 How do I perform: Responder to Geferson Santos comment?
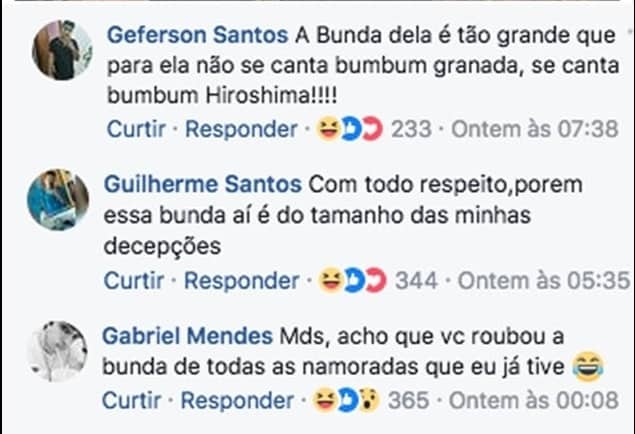point(241,129)
